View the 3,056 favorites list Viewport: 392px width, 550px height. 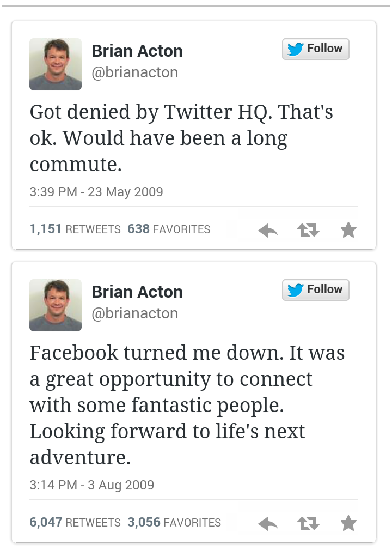tap(174, 523)
